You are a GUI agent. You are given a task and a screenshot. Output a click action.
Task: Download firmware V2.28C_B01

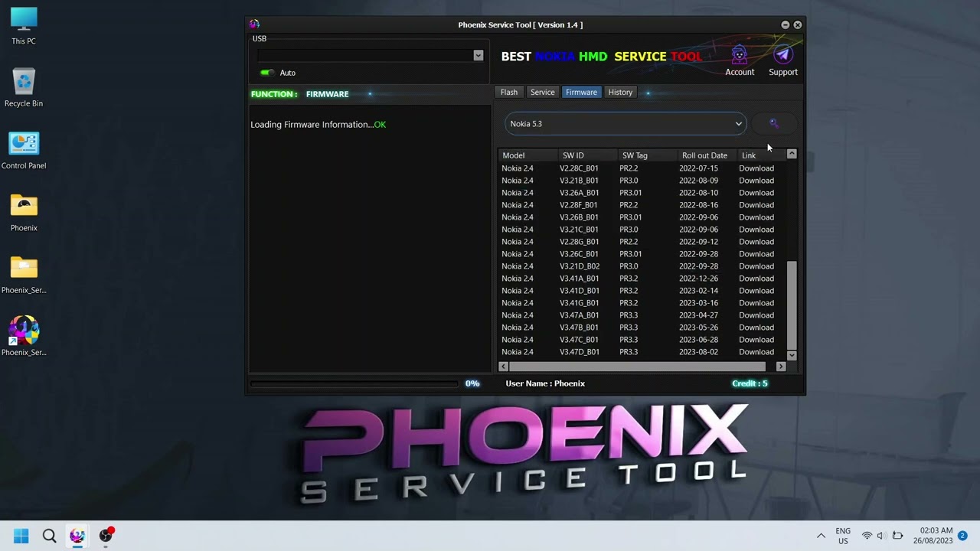756,168
